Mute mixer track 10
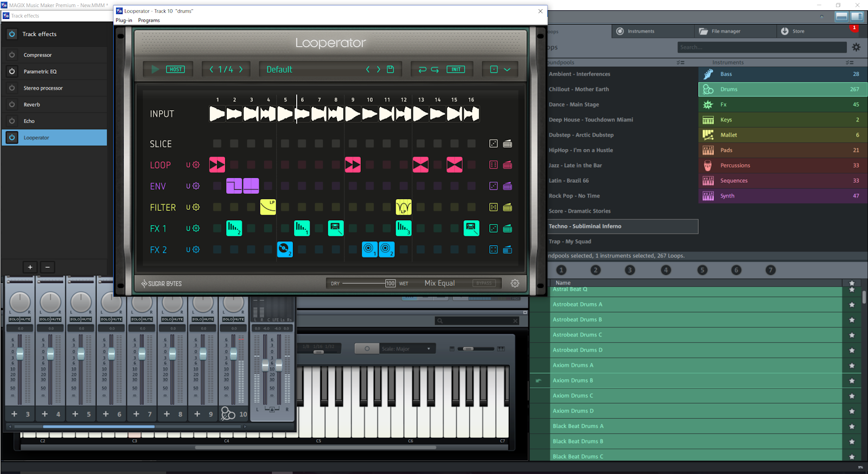 point(239,319)
